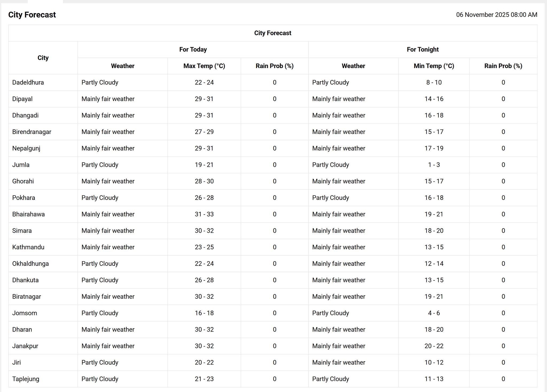Select the Max Temp (°C) header
Screen dimensions: 547x392
204,66
